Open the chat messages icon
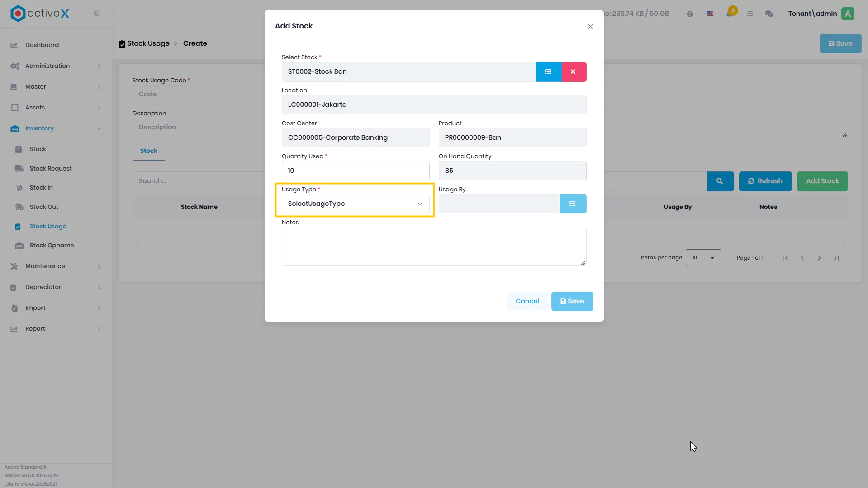This screenshot has height=488, width=868. coord(769,14)
